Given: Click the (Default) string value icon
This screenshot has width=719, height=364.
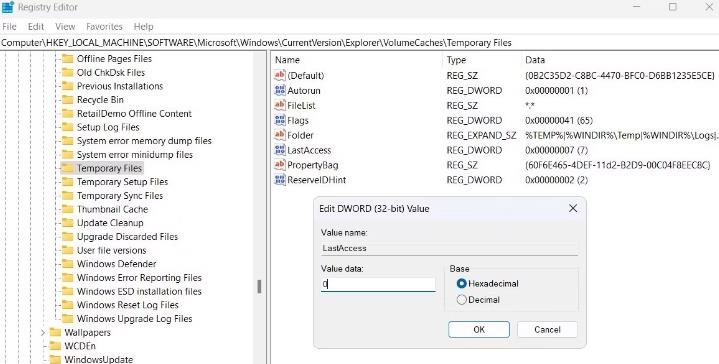Looking at the screenshot, I should [280, 76].
